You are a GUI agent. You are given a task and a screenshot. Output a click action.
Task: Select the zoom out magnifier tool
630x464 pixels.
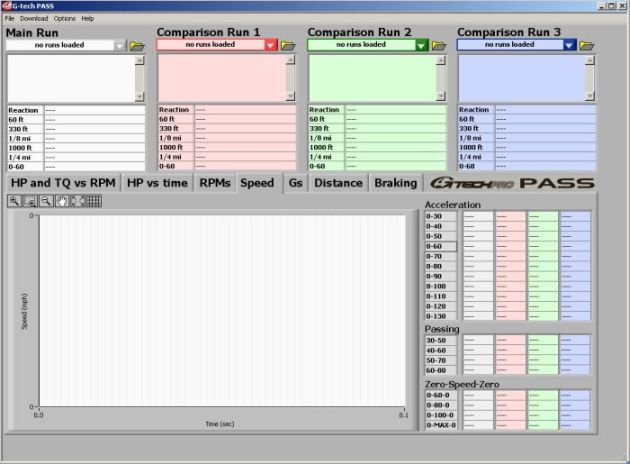[46, 201]
